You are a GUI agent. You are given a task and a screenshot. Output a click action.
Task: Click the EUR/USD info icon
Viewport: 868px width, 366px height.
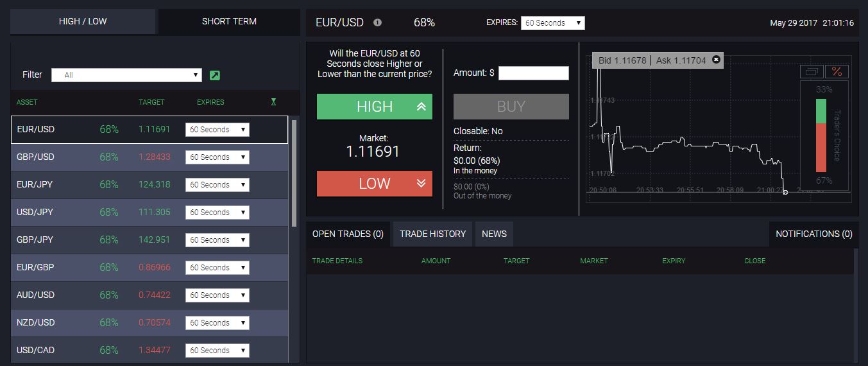click(x=377, y=22)
